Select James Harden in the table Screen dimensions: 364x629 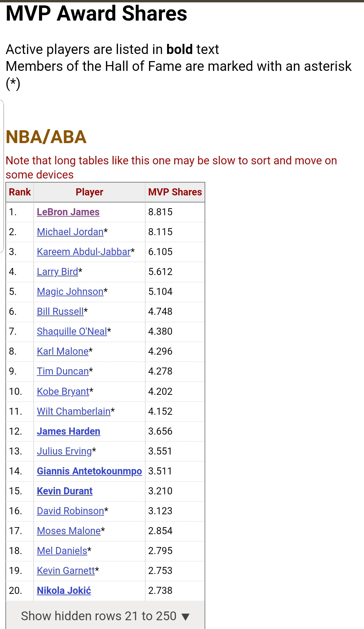68,431
